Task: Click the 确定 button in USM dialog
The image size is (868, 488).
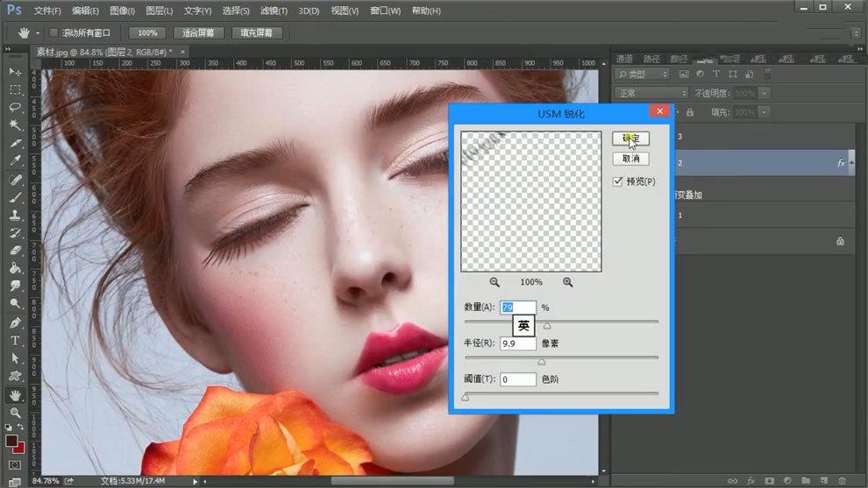Action: [630, 138]
